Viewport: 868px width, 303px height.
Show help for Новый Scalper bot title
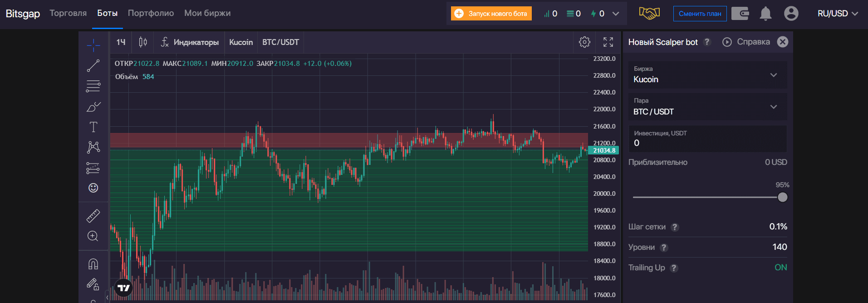click(706, 42)
